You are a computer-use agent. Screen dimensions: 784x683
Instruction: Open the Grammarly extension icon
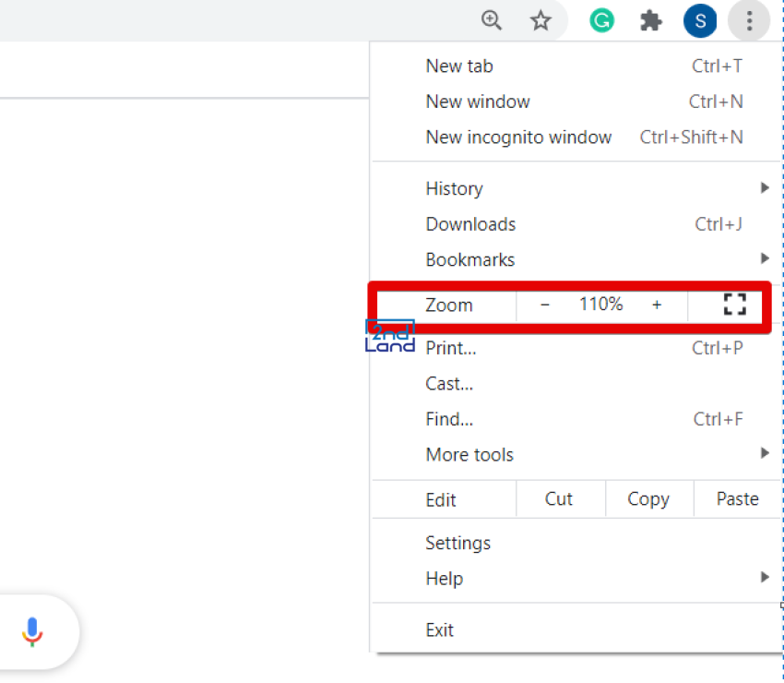[x=601, y=20]
